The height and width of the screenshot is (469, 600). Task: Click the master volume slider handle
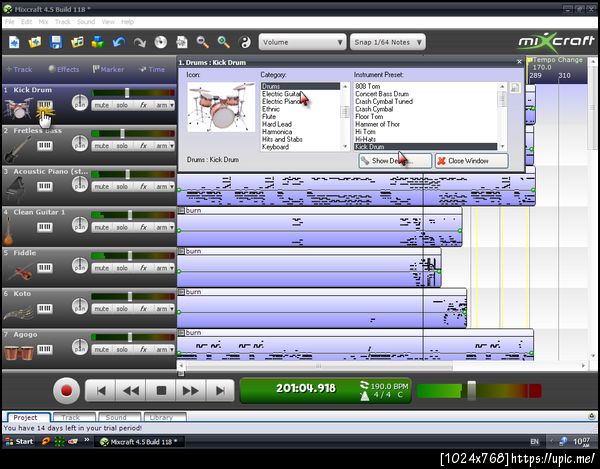472,391
